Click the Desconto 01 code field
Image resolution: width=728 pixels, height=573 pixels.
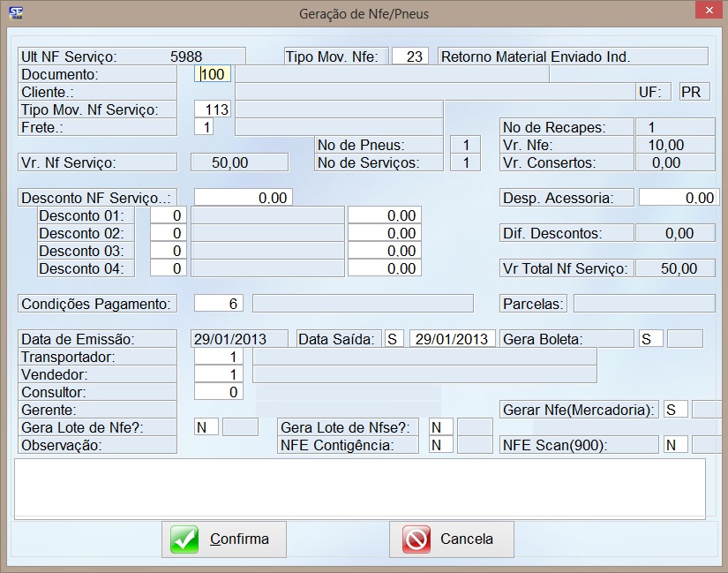[168, 215]
